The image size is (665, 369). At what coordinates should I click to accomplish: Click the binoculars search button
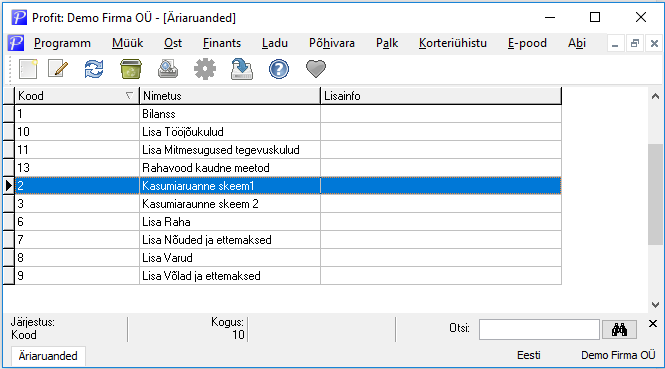(x=619, y=329)
